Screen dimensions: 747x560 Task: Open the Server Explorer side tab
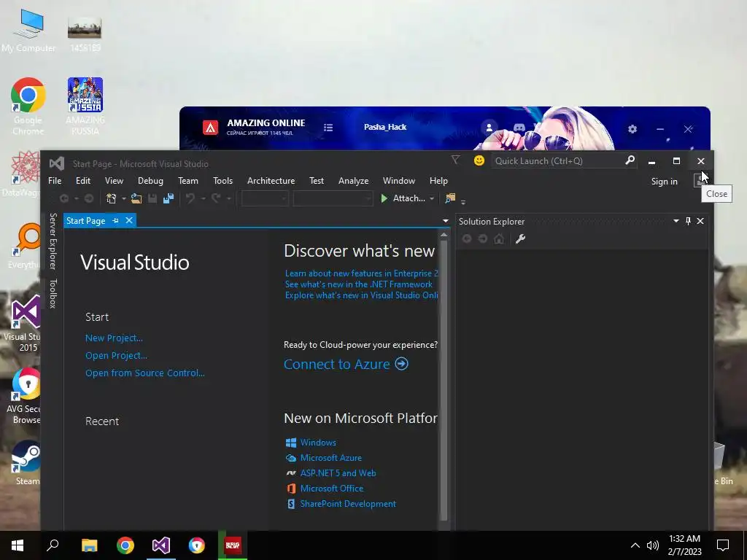[x=53, y=241]
